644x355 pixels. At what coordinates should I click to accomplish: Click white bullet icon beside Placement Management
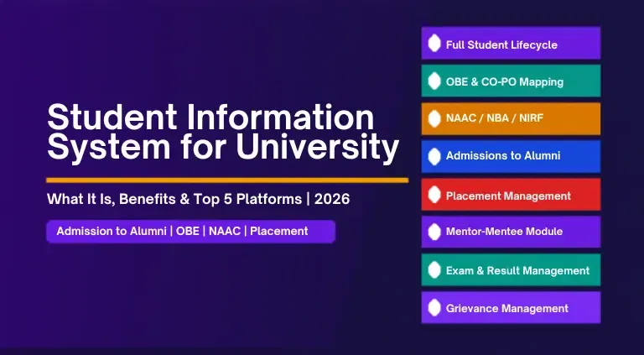click(434, 195)
